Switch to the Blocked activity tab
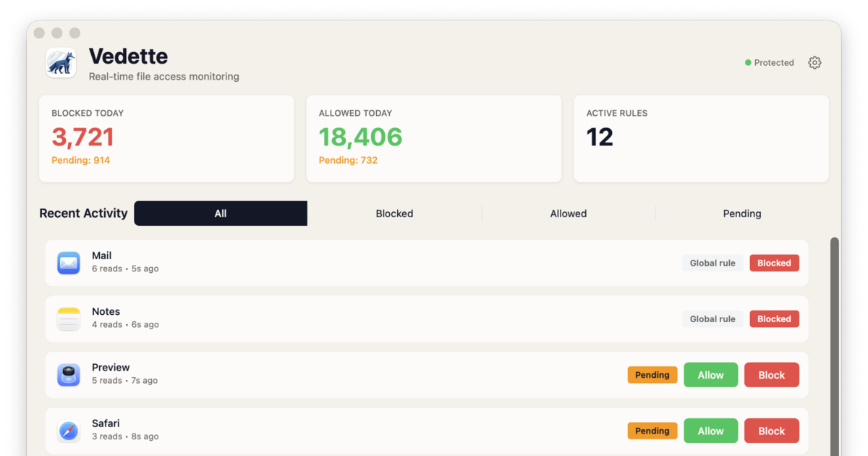 [x=394, y=214]
